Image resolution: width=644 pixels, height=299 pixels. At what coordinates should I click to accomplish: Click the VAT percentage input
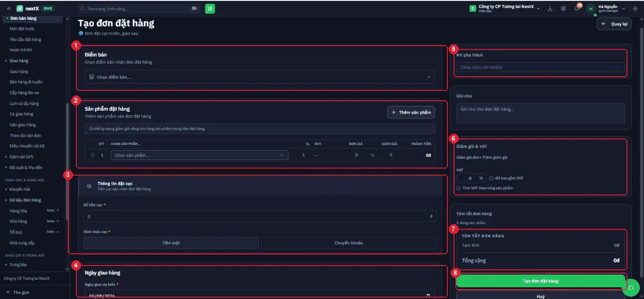point(471,178)
